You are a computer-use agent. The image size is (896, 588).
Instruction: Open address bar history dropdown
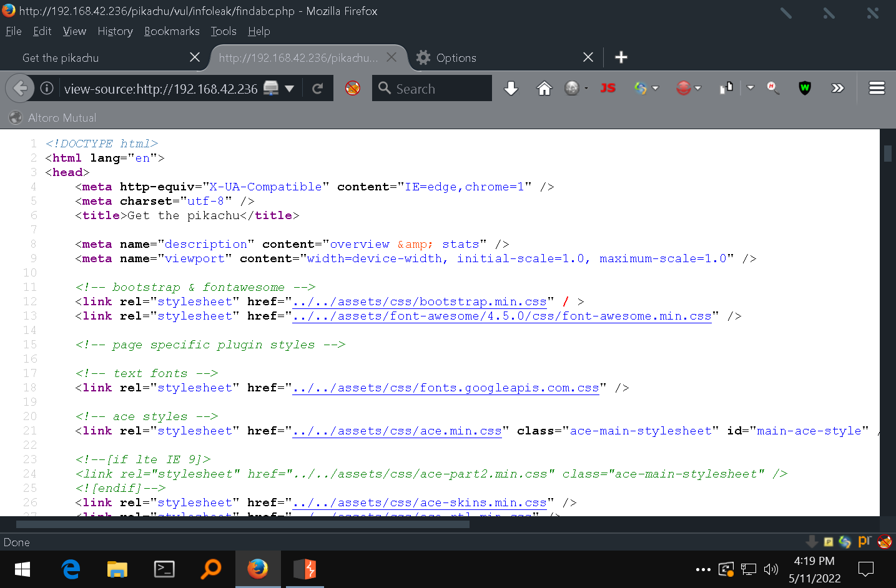point(289,89)
